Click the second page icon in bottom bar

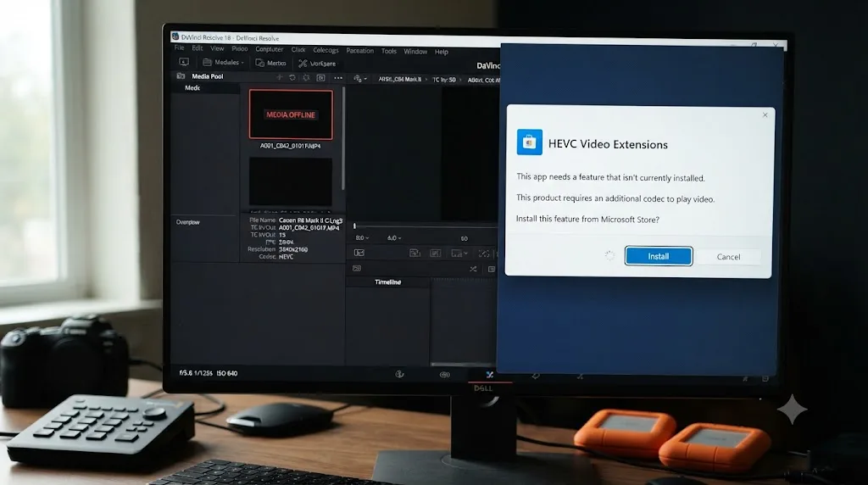444,375
